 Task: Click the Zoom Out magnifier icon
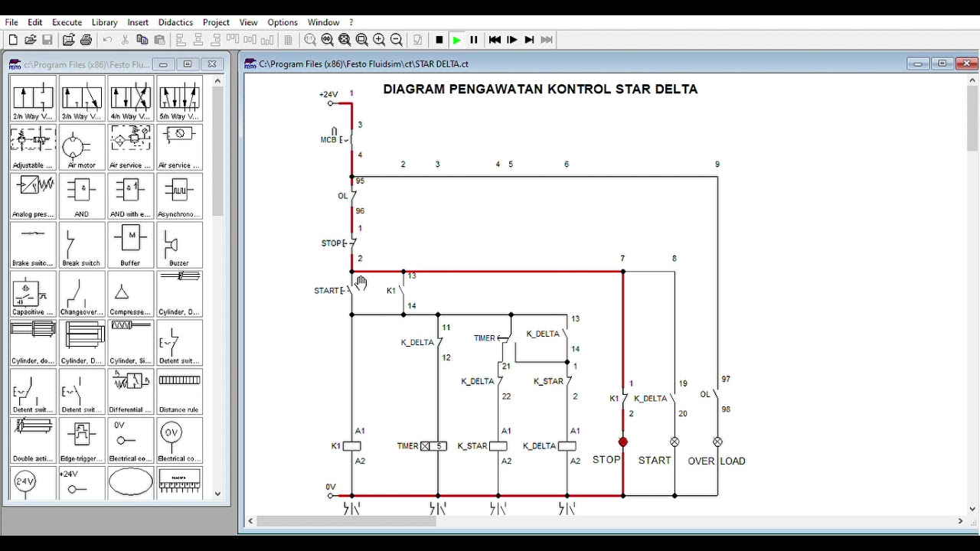(397, 40)
